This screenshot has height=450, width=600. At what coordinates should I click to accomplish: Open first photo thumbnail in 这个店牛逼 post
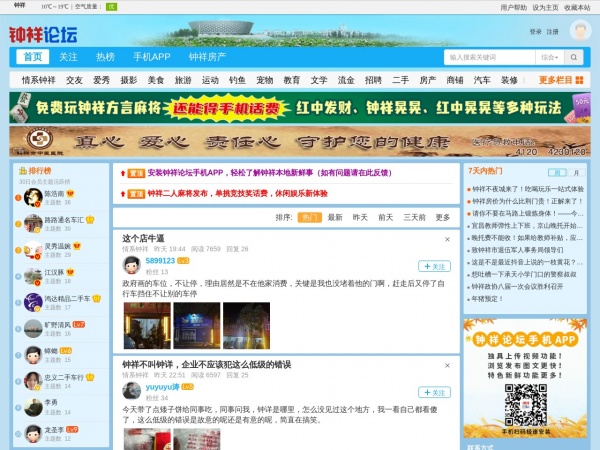point(146,324)
